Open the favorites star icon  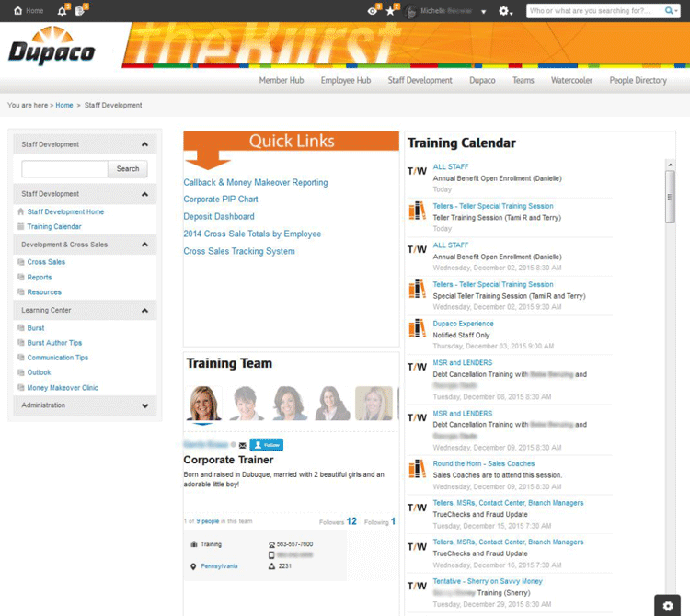(x=390, y=10)
